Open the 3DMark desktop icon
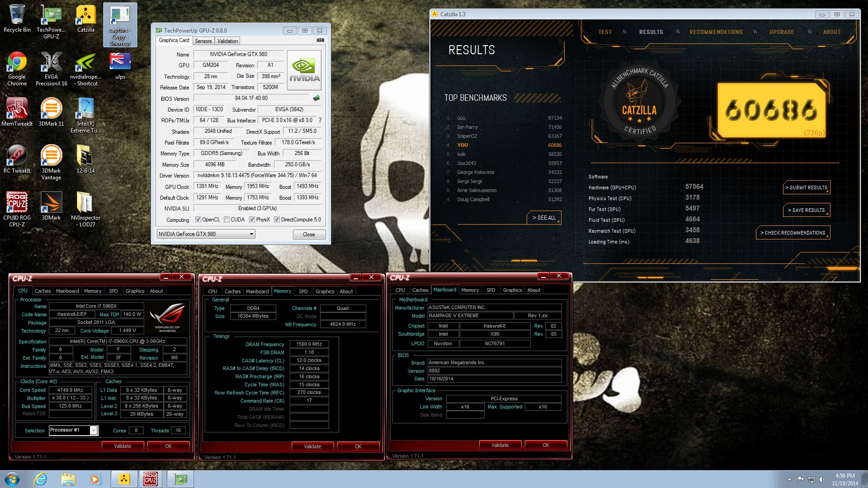The width and height of the screenshot is (868, 488). [x=51, y=206]
